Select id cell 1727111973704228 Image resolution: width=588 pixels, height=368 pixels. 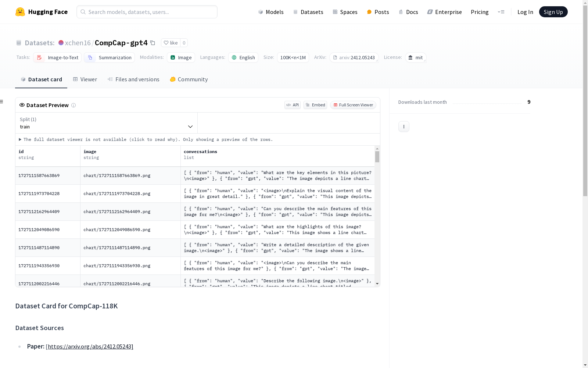pyautogui.click(x=48, y=194)
